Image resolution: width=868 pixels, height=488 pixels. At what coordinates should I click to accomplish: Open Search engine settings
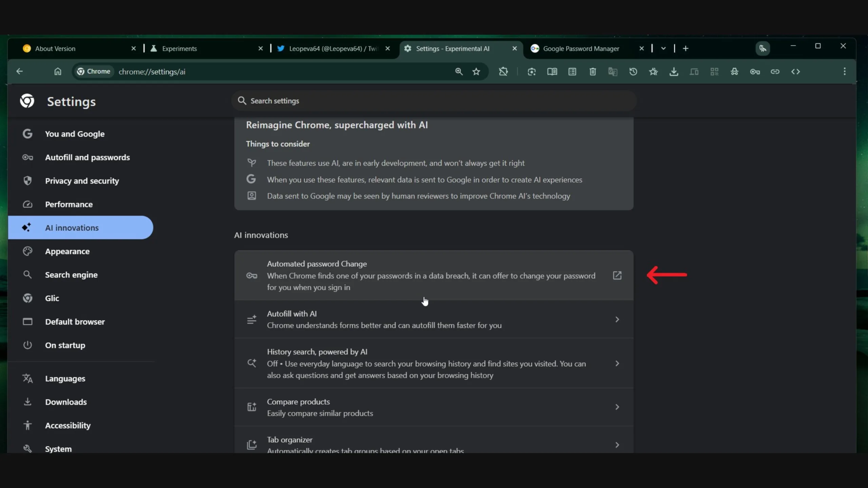click(81, 274)
